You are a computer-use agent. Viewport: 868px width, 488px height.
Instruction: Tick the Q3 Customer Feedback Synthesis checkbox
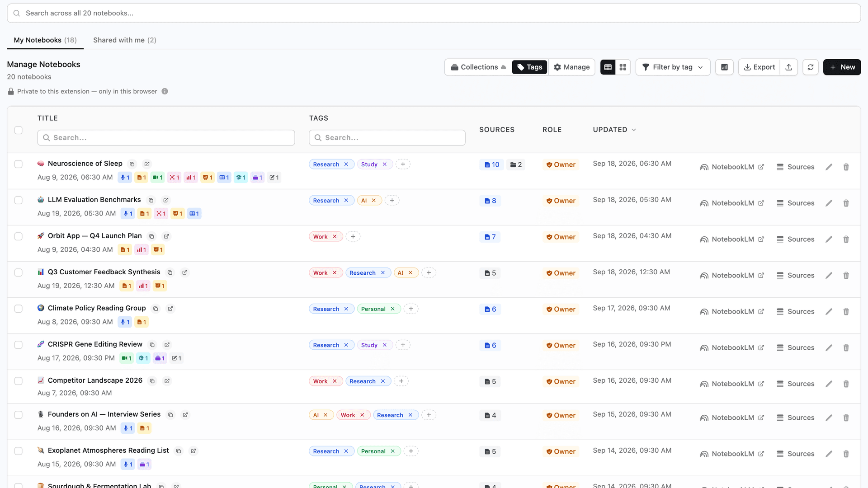coord(19,272)
